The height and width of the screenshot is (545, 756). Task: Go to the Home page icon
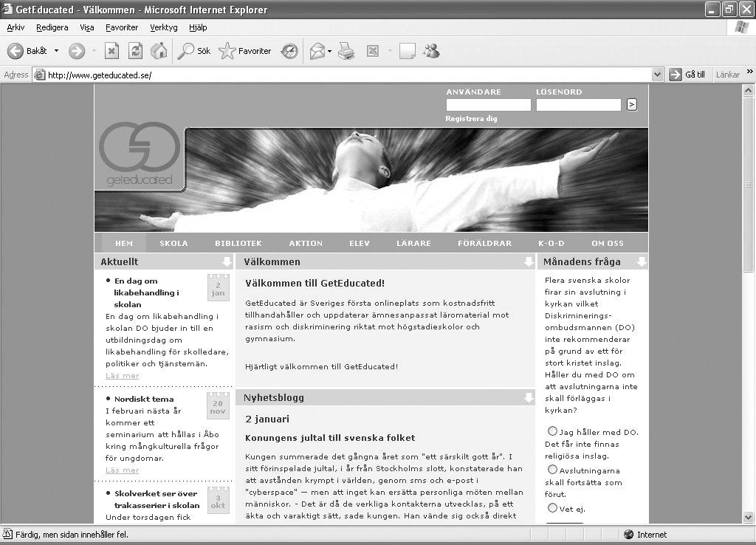click(x=159, y=51)
